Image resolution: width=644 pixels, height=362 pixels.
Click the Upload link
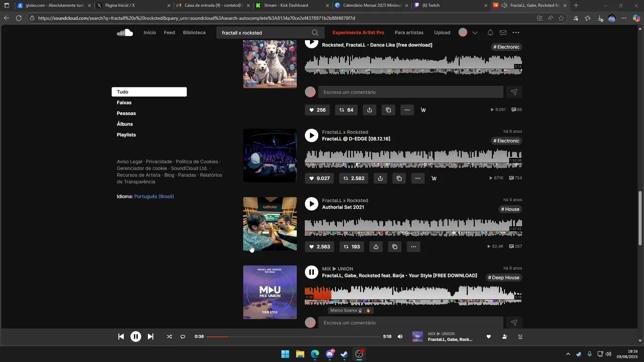tap(442, 33)
